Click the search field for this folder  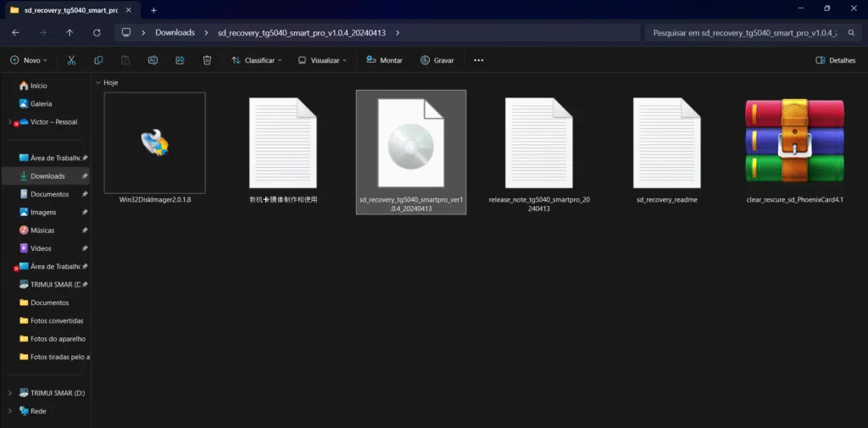click(746, 32)
